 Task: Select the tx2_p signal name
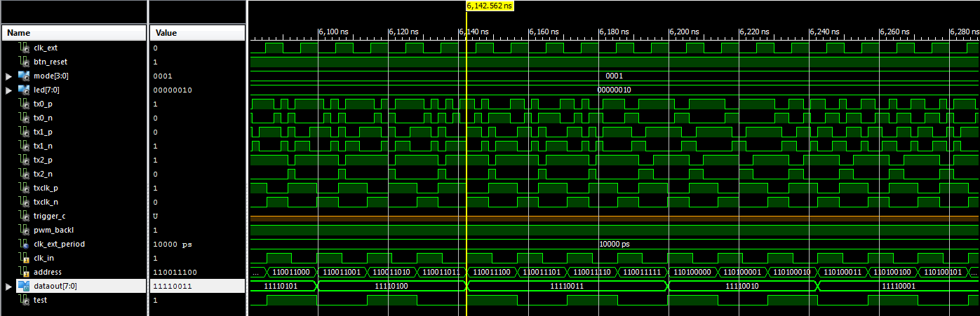[x=43, y=160]
